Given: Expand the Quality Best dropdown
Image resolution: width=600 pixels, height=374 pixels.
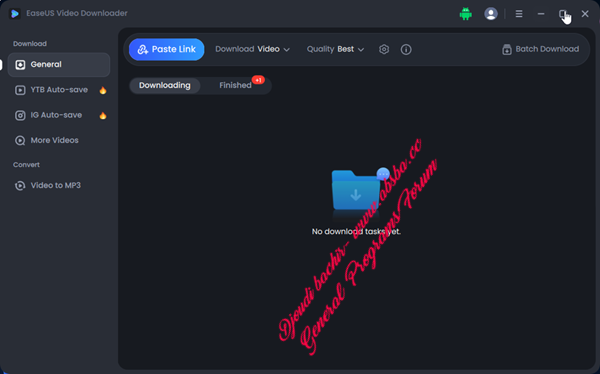Looking at the screenshot, I should [335, 49].
